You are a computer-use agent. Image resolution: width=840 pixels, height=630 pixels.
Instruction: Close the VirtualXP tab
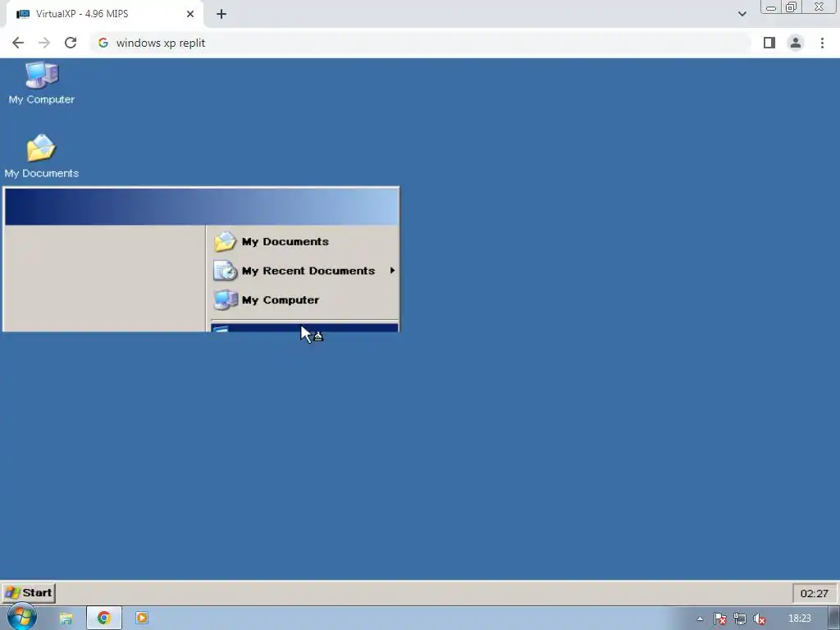tap(190, 14)
